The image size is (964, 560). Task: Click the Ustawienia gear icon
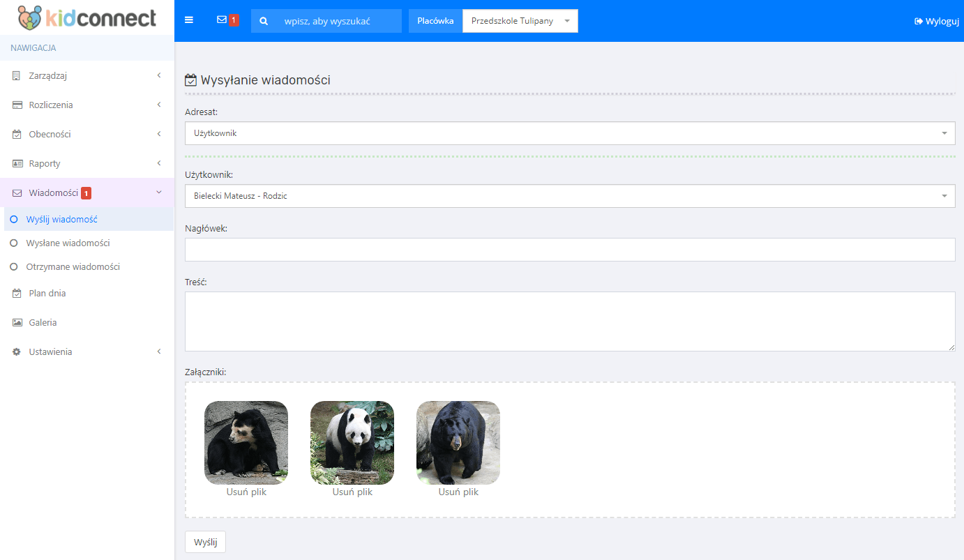tap(17, 351)
